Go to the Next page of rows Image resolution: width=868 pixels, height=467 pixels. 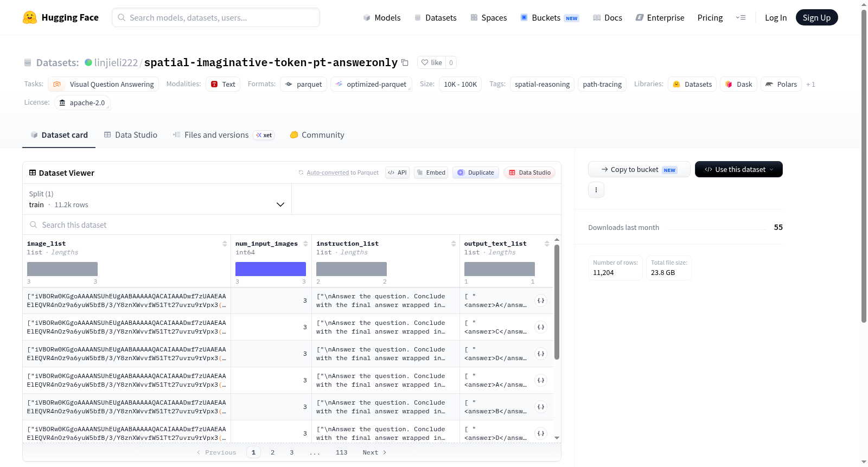[x=374, y=452]
